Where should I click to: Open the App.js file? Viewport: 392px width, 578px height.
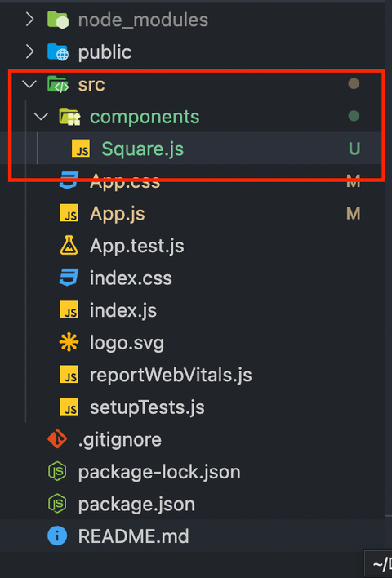click(118, 214)
